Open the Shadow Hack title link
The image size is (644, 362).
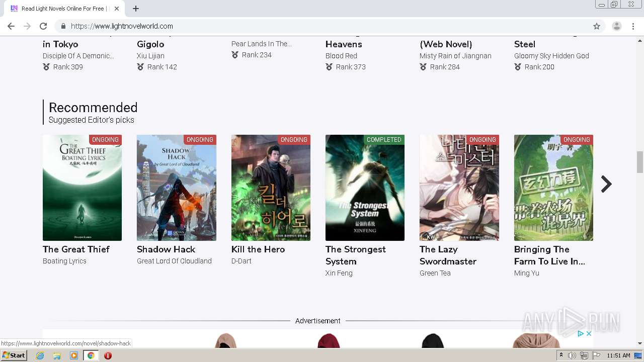pyautogui.click(x=166, y=249)
